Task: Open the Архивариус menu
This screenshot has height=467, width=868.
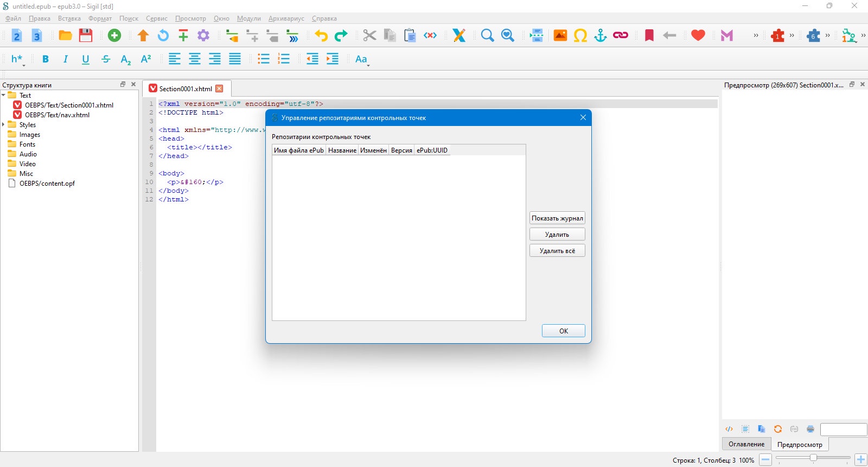Action: [286, 18]
